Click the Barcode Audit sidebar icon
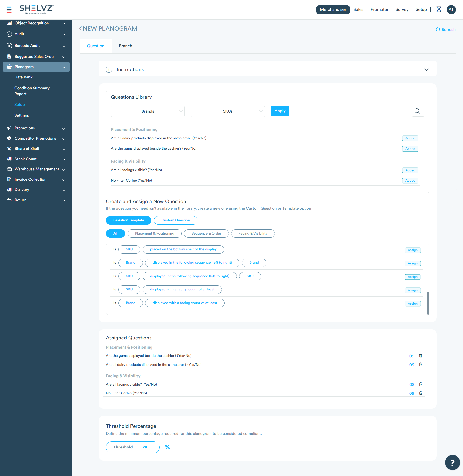The width and height of the screenshot is (463, 476). (9, 46)
